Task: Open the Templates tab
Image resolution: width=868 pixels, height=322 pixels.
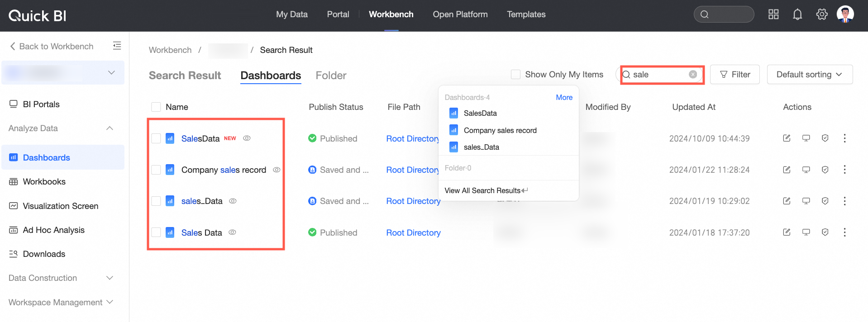Action: click(x=526, y=14)
